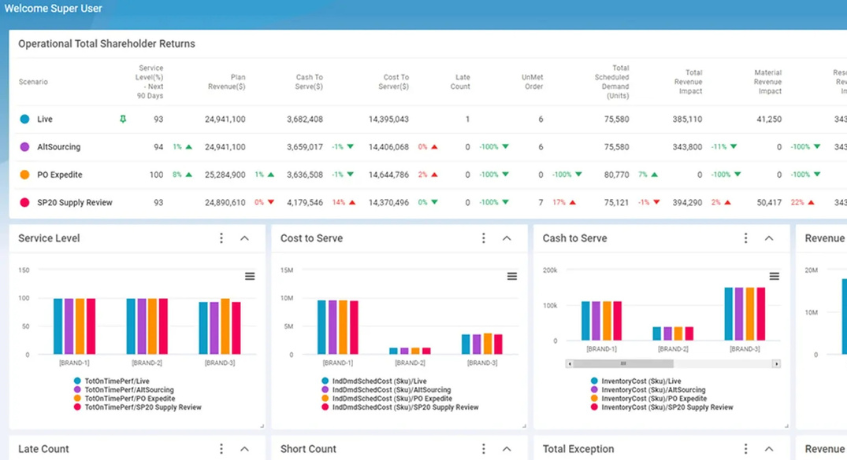Image resolution: width=847 pixels, height=460 pixels.
Task: Collapse the Service Level panel
Action: pos(245,239)
